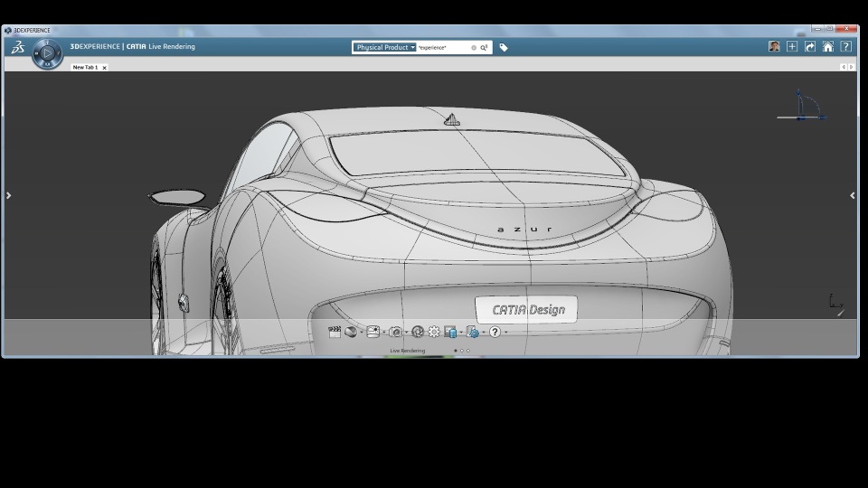Click the question mark help icon in action bar
868x488 pixels.
point(495,332)
